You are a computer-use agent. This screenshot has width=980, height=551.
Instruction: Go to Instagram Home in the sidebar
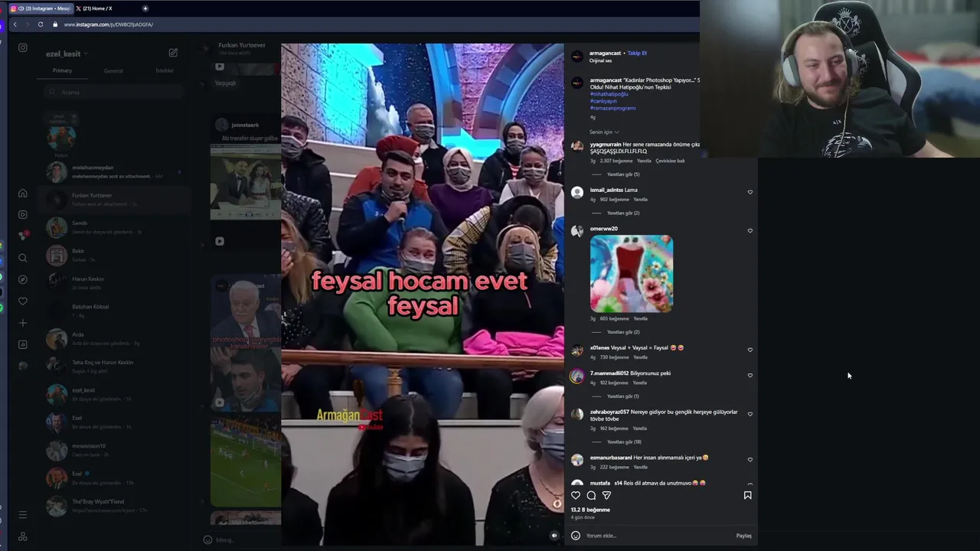point(22,193)
